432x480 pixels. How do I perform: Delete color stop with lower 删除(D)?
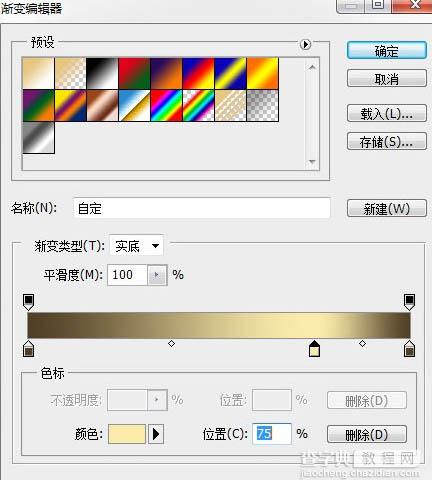tap(367, 434)
